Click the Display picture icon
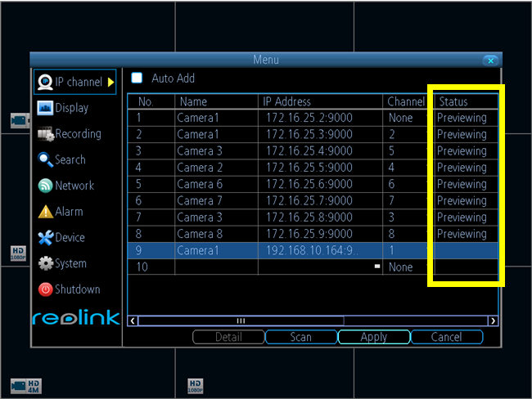 [x=45, y=108]
